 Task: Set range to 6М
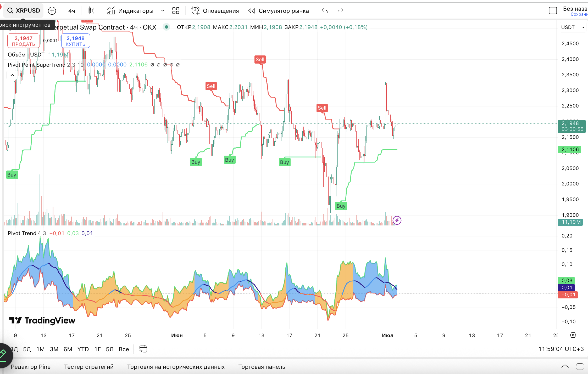click(x=68, y=349)
